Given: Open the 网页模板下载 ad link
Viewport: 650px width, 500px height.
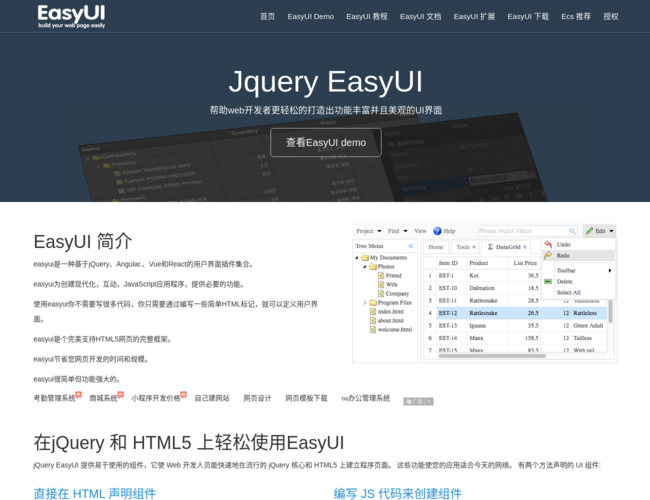Looking at the screenshot, I should tap(306, 398).
